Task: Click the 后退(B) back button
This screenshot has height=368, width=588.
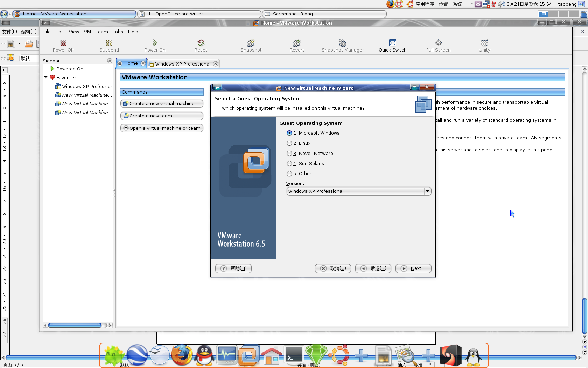Action: click(373, 268)
